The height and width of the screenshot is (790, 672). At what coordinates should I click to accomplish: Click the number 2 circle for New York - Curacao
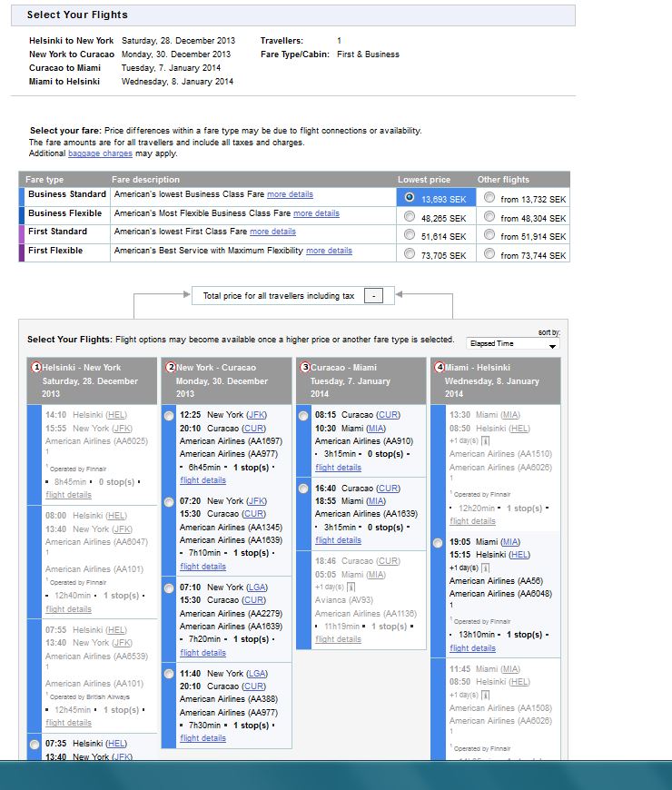171,368
